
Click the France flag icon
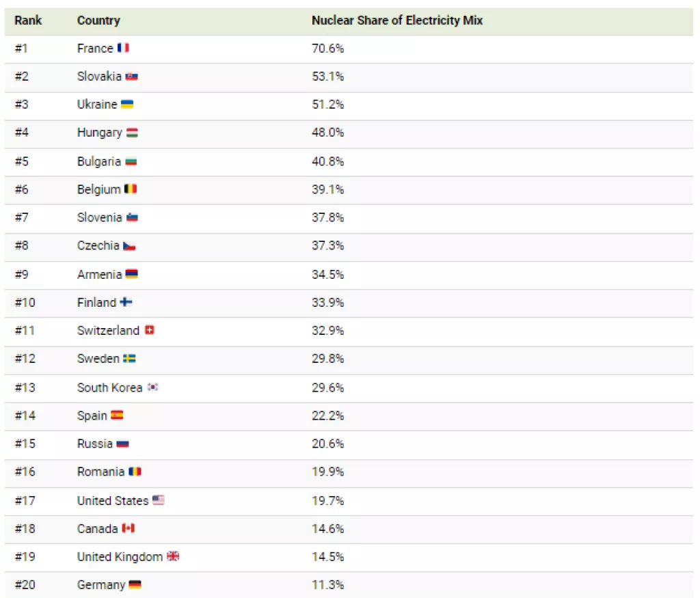click(x=123, y=49)
